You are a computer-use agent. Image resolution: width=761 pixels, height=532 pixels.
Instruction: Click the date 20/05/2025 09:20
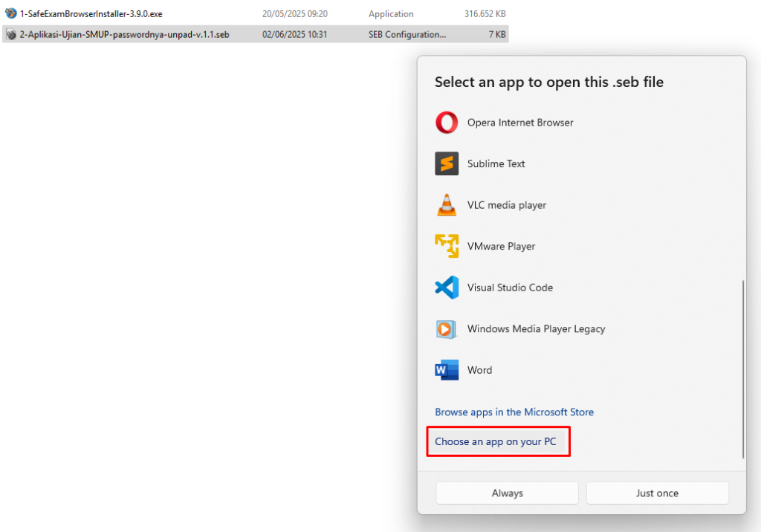coord(294,14)
